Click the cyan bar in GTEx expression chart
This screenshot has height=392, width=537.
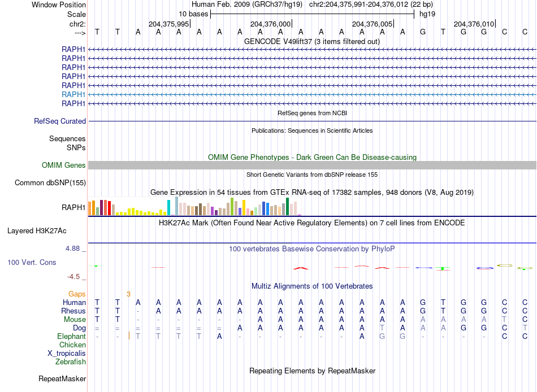(168, 207)
